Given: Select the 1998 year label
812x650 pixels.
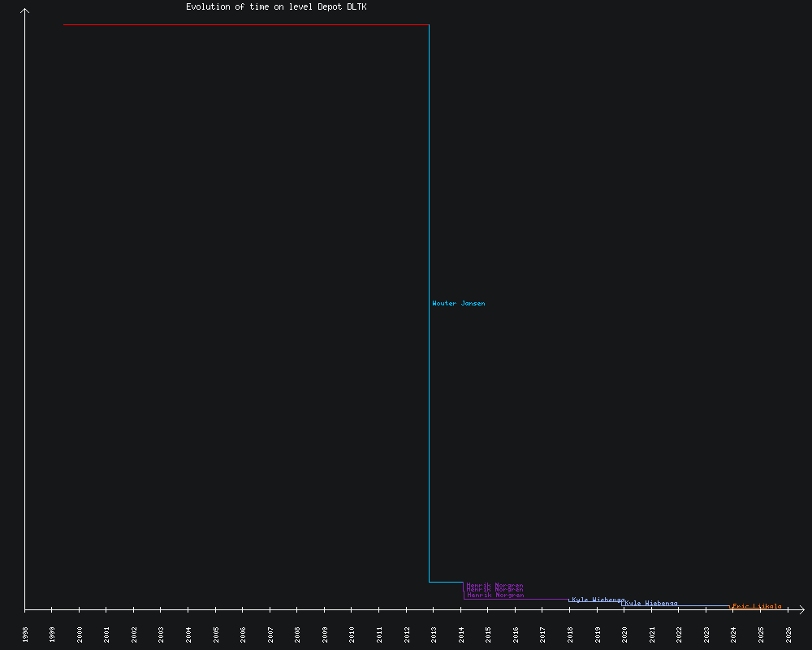Looking at the screenshot, I should 25,635.
